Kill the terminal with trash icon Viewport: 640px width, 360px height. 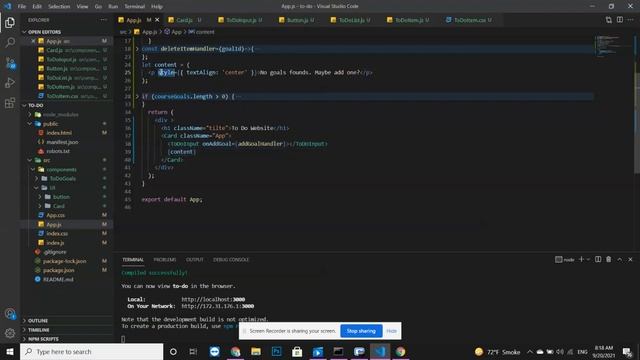pos(609,260)
